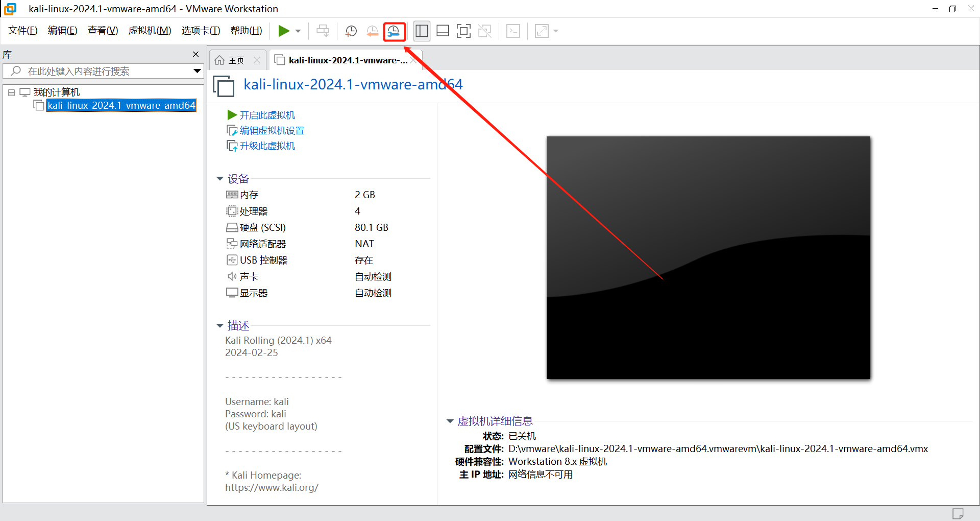This screenshot has width=980, height=521.
Task: Toggle the library sidebar view icon
Action: tap(422, 31)
